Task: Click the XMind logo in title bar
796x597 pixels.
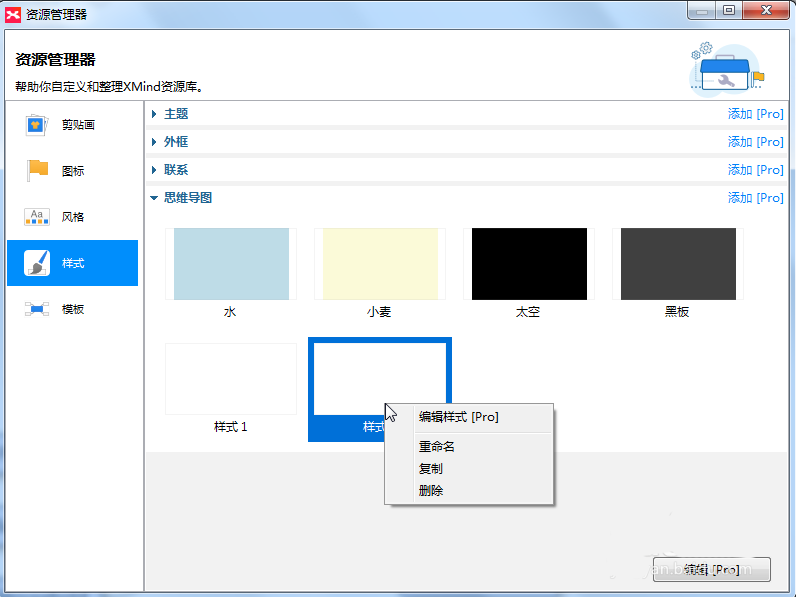Action: click(13, 14)
